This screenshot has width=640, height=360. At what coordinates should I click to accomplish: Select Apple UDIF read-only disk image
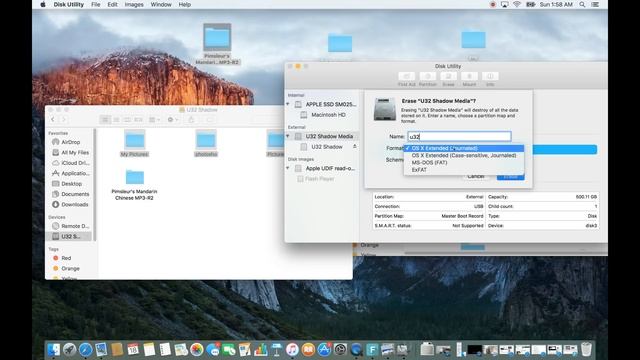click(330, 168)
